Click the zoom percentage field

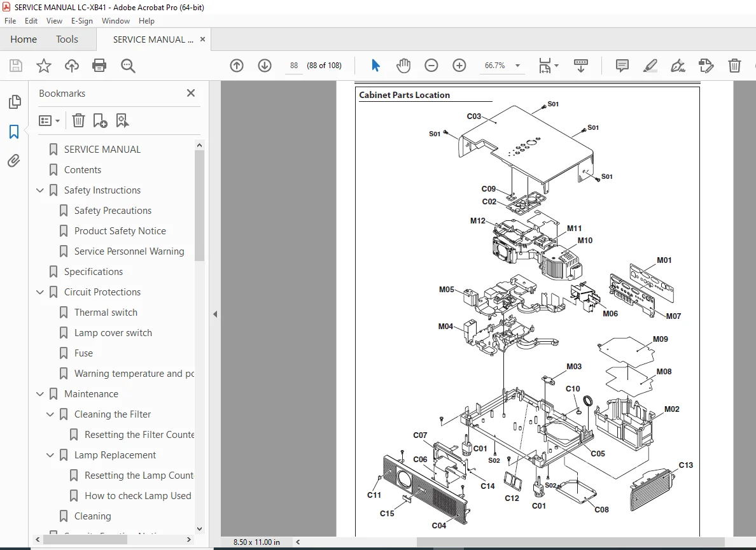(x=494, y=66)
